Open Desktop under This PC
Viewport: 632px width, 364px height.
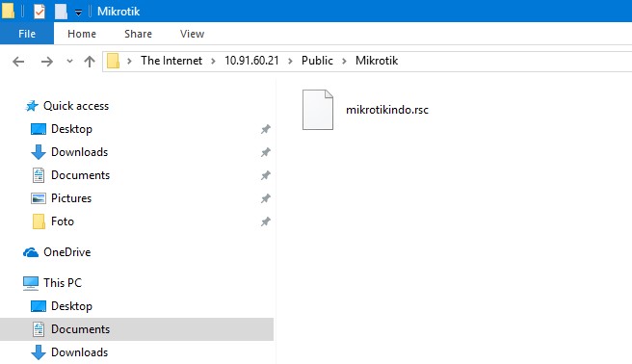(x=71, y=306)
